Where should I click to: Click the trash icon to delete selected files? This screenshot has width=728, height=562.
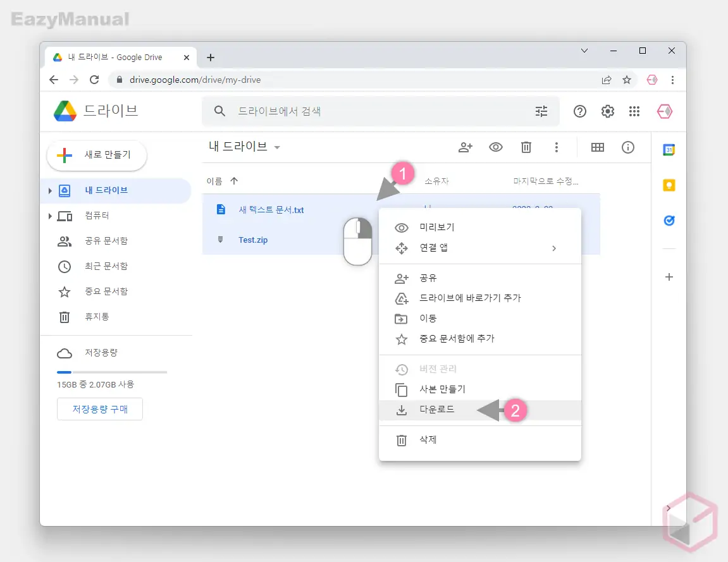tap(526, 147)
